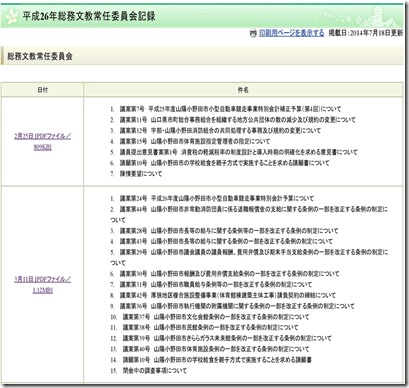Click the 掲載日 2014年7月18日更新 text
Screen dimensions: 409x388
tap(366, 33)
